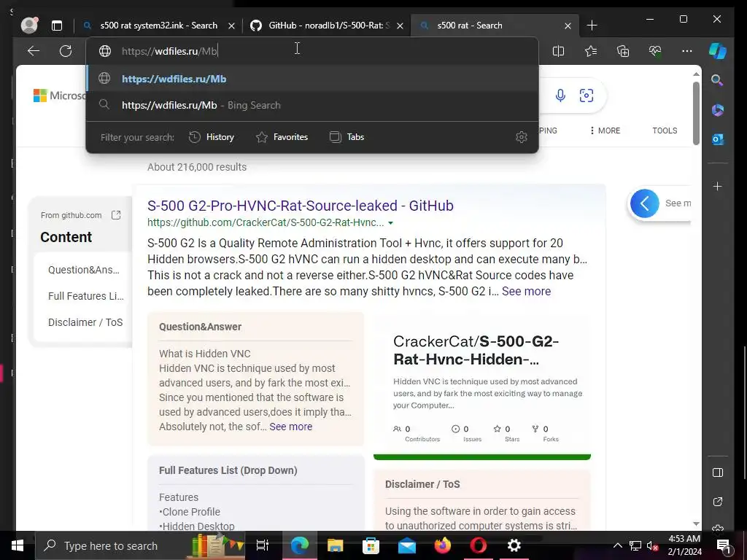This screenshot has width=747, height=560.
Task: Open the Collections icon in toolbar
Action: [x=623, y=51]
